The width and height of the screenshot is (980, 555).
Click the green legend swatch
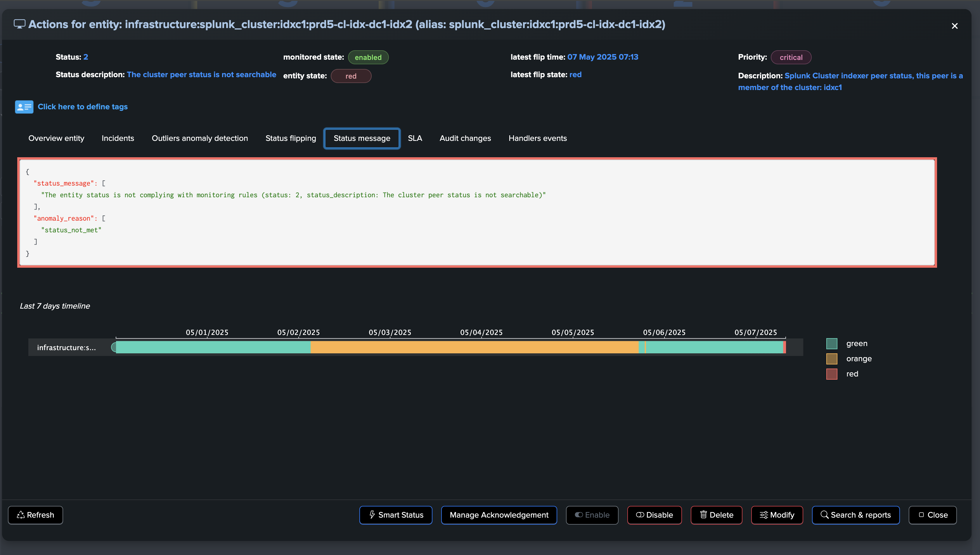832,343
